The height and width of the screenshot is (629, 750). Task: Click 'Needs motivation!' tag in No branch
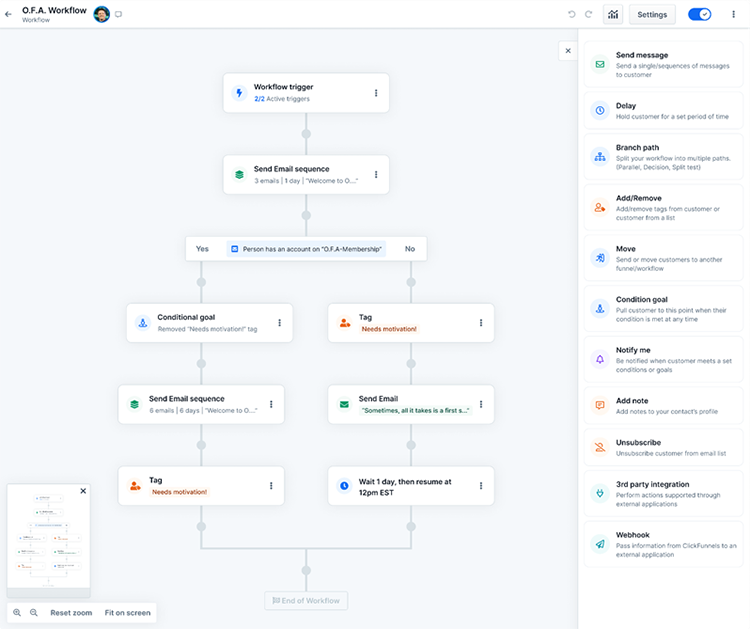pos(389,329)
